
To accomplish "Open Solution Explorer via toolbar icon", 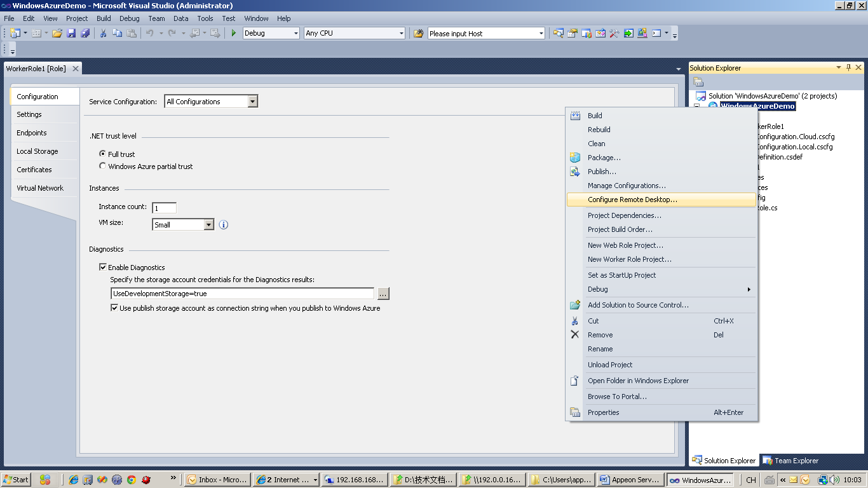I will pyautogui.click(x=559, y=33).
